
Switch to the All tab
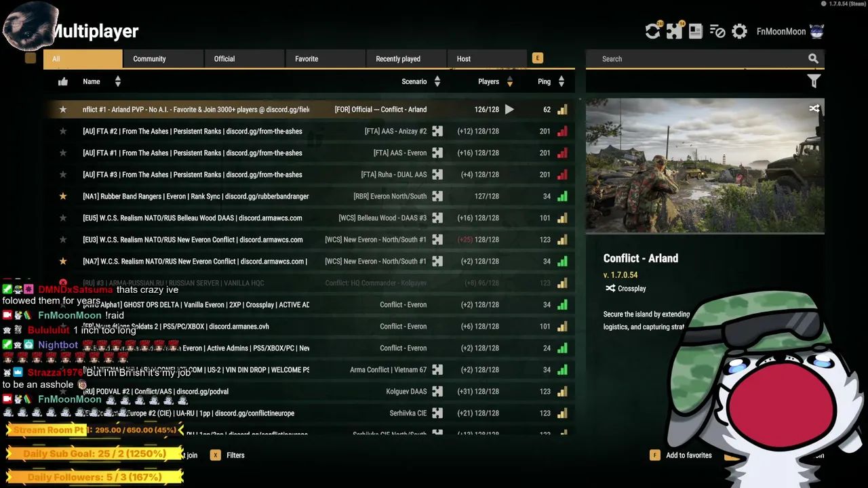click(x=83, y=59)
